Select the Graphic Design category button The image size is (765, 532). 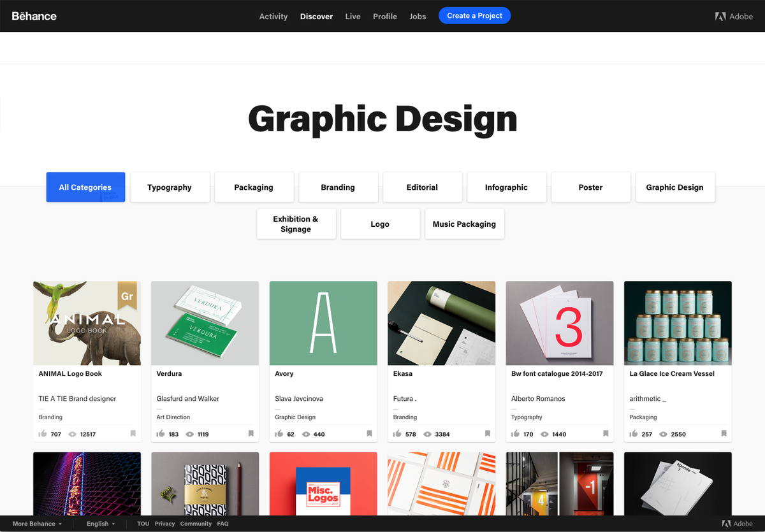[674, 187]
